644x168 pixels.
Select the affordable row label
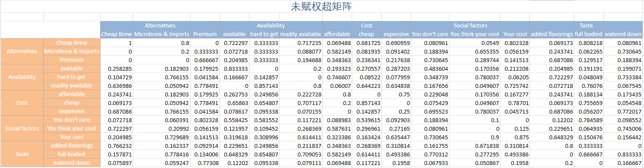coord(72,94)
